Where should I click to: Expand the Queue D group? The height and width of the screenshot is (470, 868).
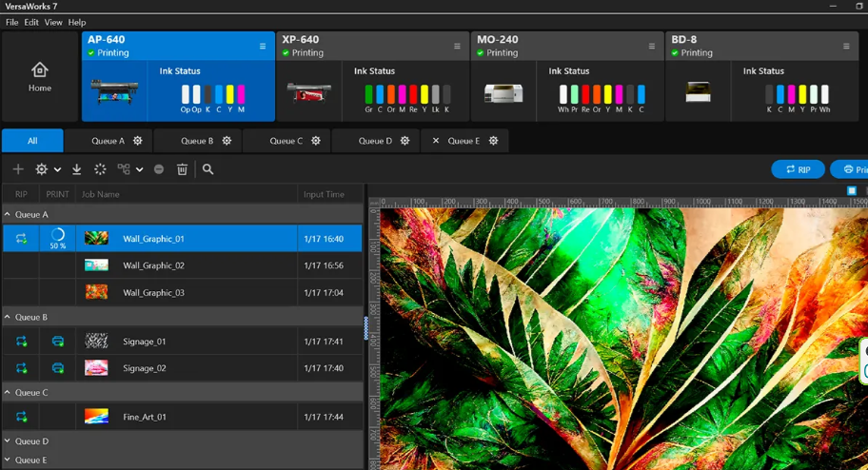pos(8,441)
